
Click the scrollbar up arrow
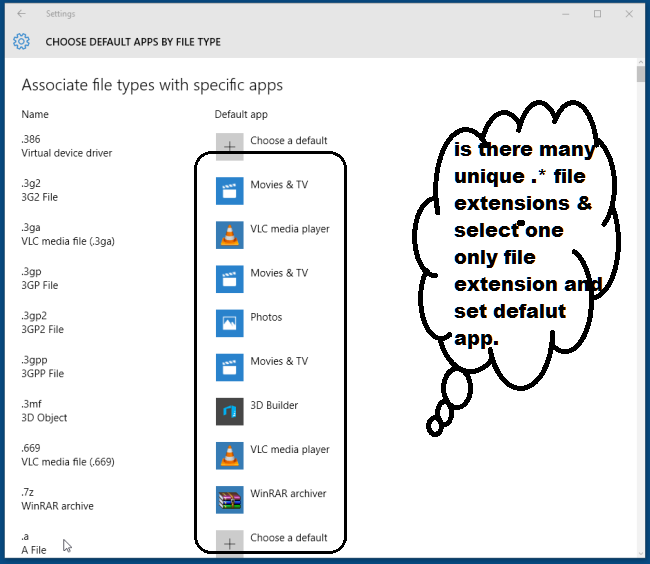pyautogui.click(x=640, y=62)
